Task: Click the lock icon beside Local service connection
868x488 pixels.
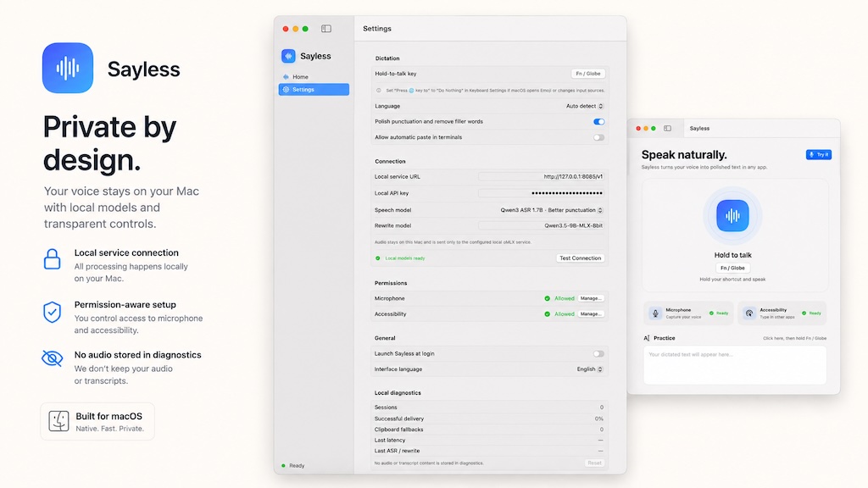Action: click(52, 259)
